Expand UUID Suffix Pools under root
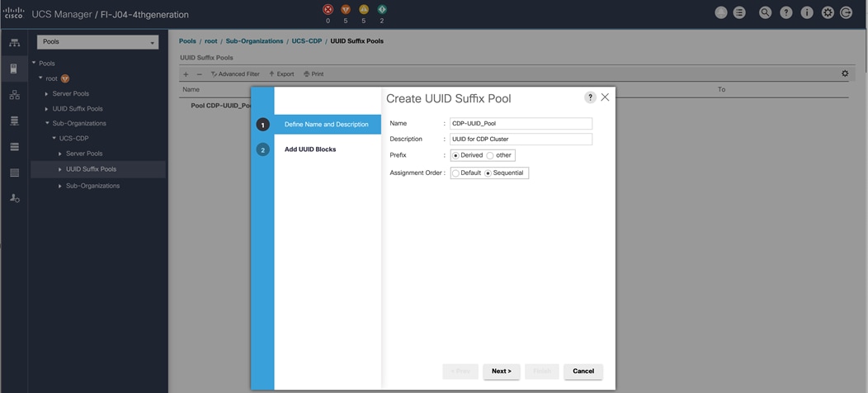This screenshot has height=393, width=868. coord(47,109)
